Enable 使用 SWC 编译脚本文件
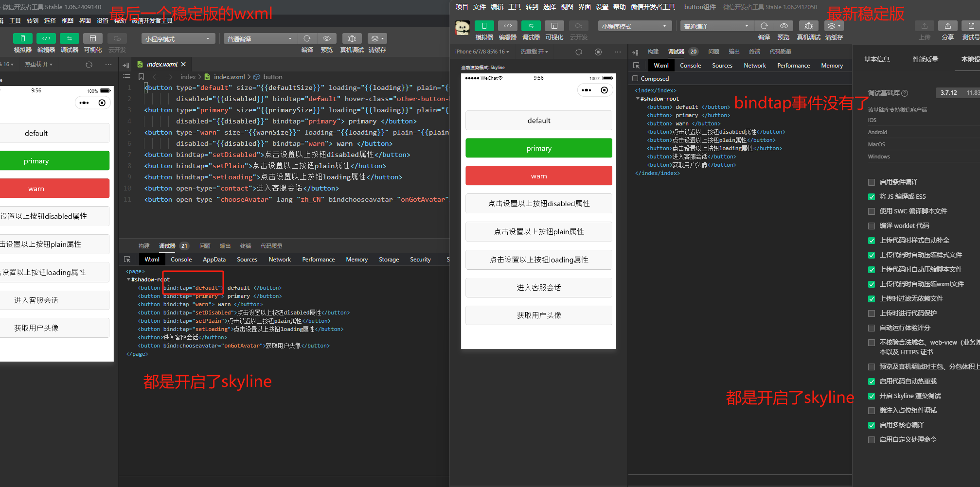980x487 pixels. 872,211
